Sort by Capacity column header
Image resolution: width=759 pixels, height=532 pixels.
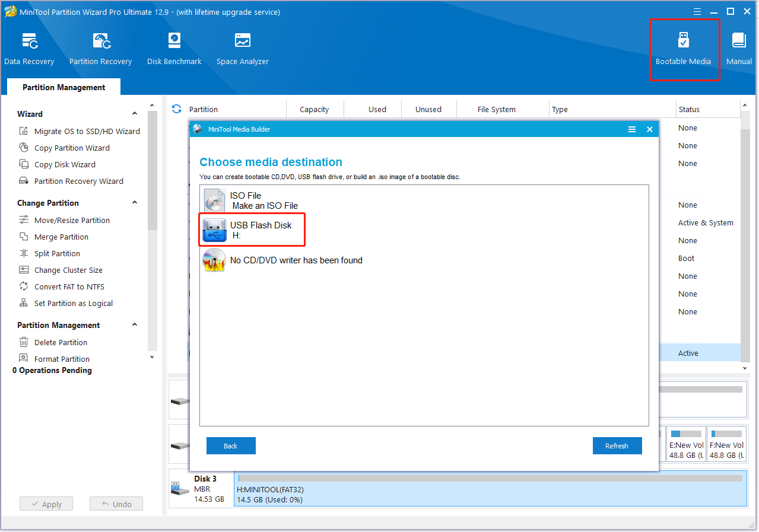pyautogui.click(x=315, y=109)
